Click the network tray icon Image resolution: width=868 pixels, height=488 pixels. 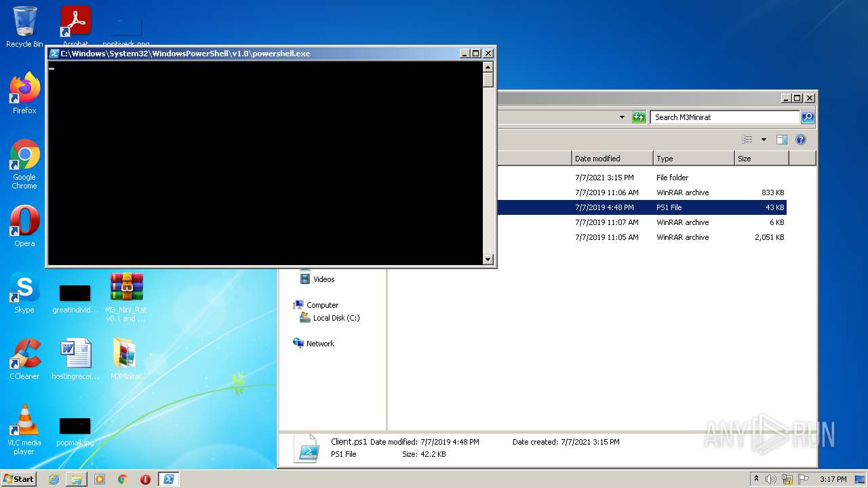pos(787,479)
